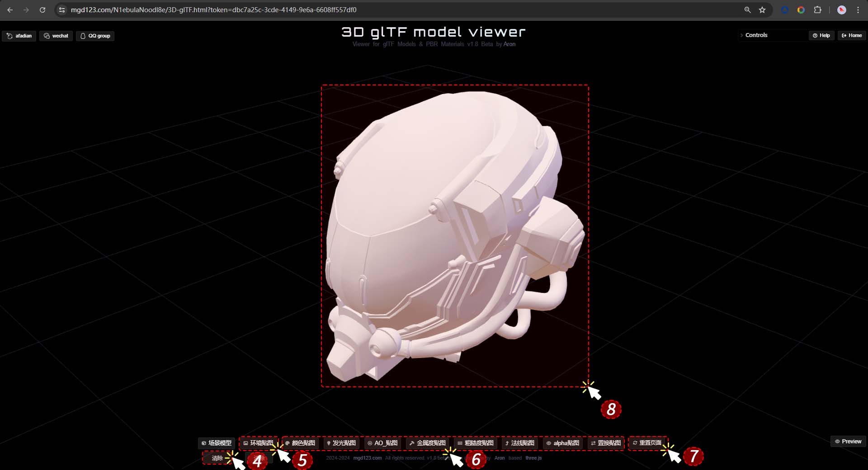The image size is (868, 470).
Task: Click the wechat button
Action: tap(56, 36)
